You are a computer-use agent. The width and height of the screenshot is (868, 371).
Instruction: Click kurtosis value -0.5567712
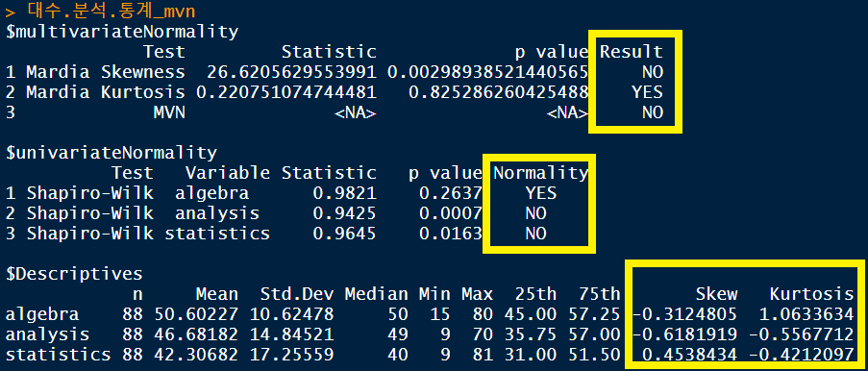[x=802, y=334]
